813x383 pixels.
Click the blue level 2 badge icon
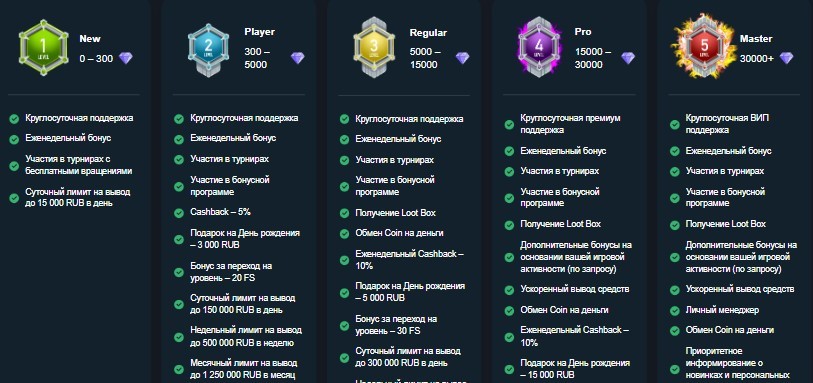pyautogui.click(x=208, y=48)
